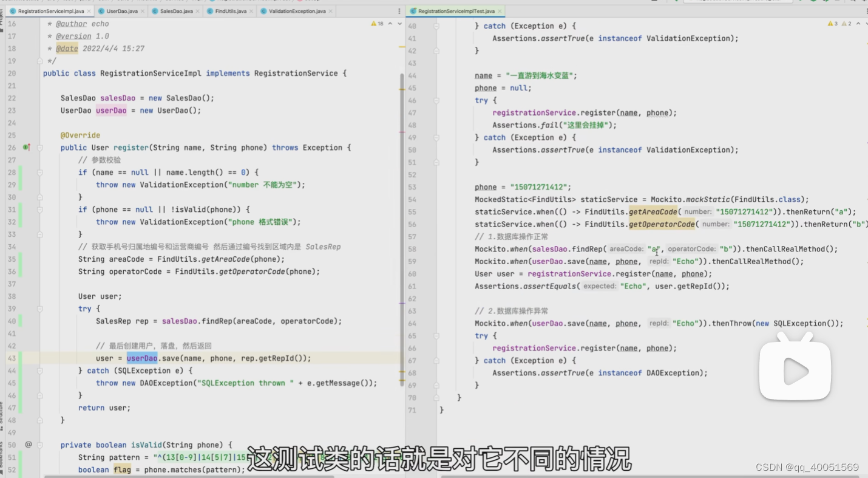Collapse the try block at test line 65
The width and height of the screenshot is (868, 478).
[x=436, y=336]
